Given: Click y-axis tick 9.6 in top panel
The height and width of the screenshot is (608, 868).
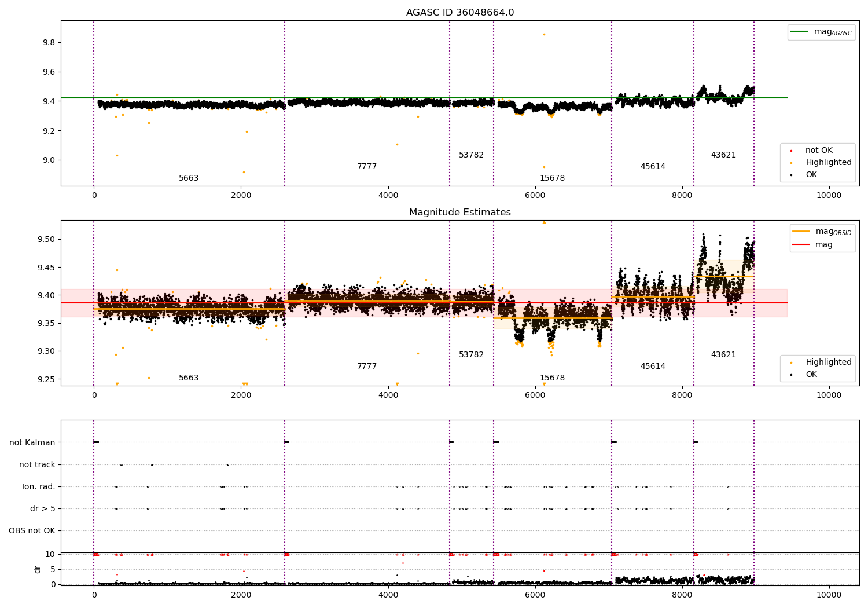Looking at the screenshot, I should pyautogui.click(x=49, y=72).
